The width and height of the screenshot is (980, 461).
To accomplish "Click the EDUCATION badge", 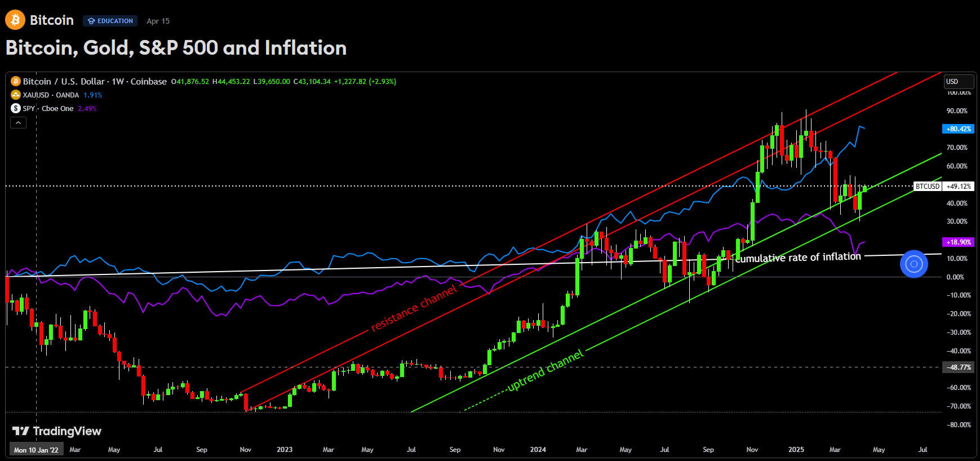I will [110, 21].
